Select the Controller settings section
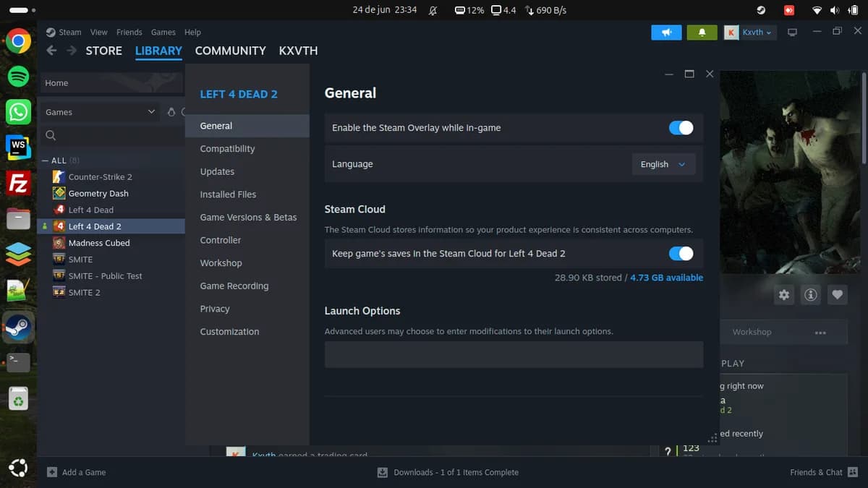The height and width of the screenshot is (488, 868). click(247, 240)
